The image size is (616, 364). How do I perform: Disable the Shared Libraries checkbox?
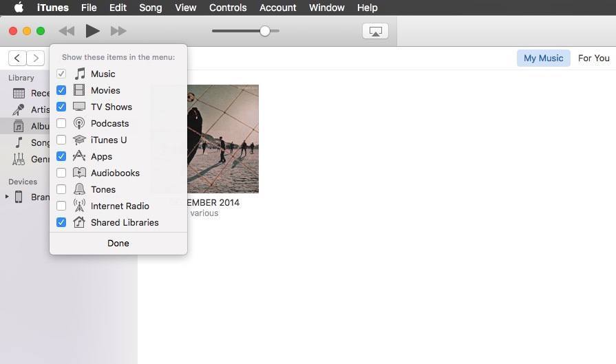tap(61, 222)
